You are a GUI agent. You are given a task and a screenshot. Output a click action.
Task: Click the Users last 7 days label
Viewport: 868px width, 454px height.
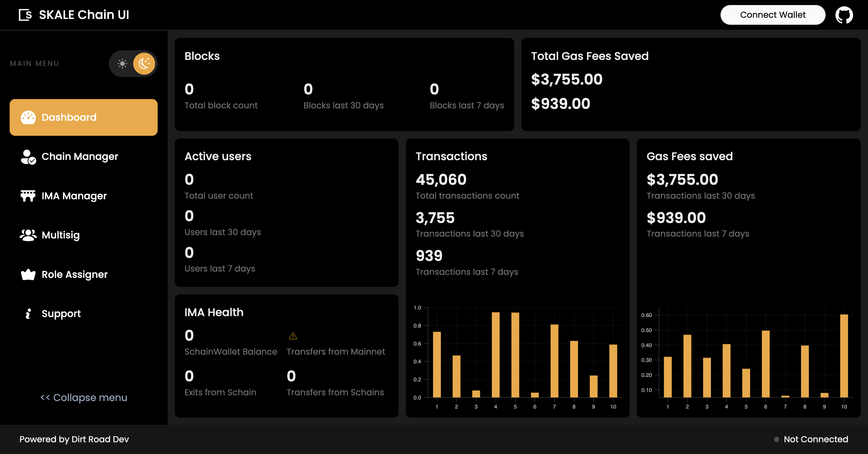pyautogui.click(x=220, y=269)
